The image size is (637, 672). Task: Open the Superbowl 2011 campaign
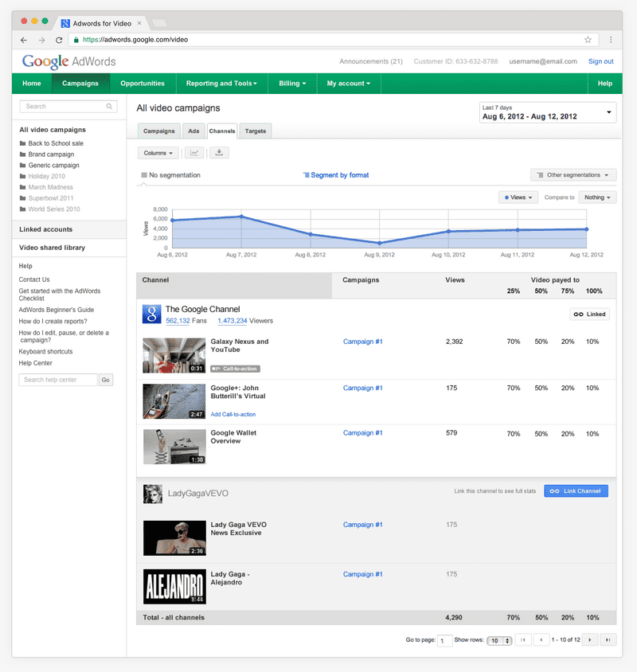point(51,198)
